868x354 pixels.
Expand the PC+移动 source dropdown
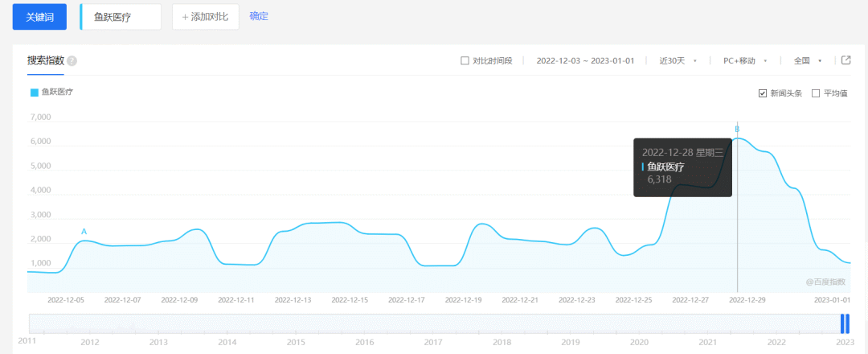(x=744, y=61)
